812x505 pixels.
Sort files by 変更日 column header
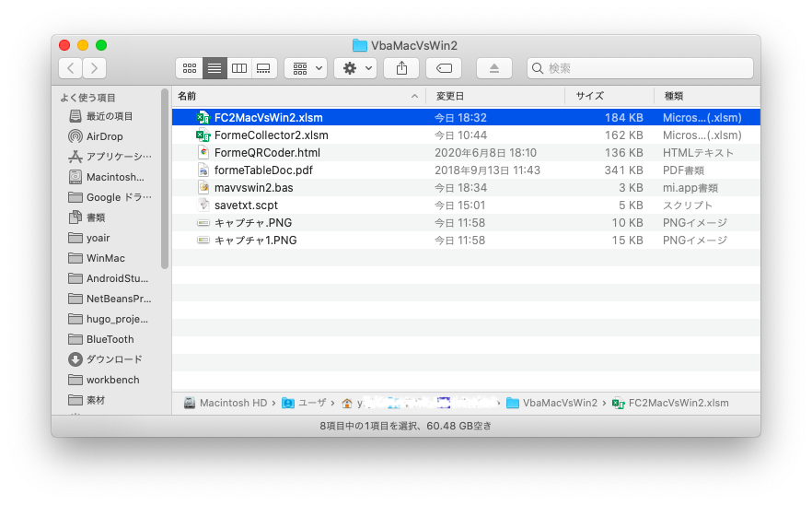pos(495,96)
